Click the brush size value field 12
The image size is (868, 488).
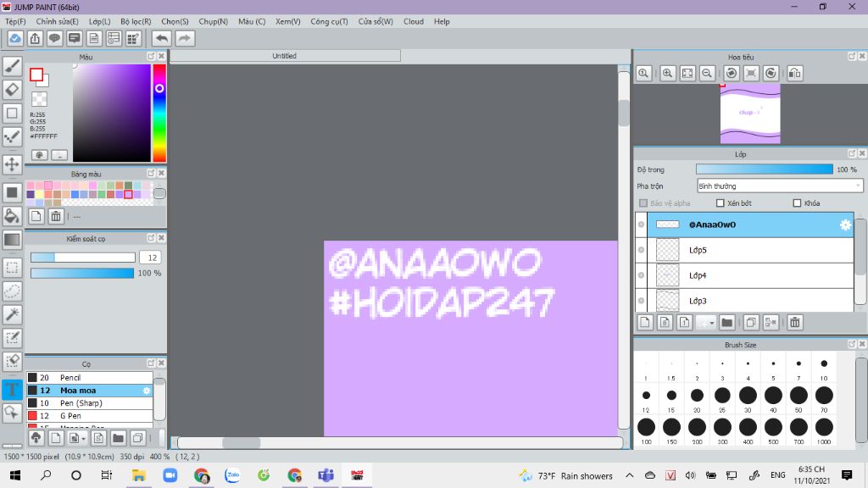coord(150,258)
